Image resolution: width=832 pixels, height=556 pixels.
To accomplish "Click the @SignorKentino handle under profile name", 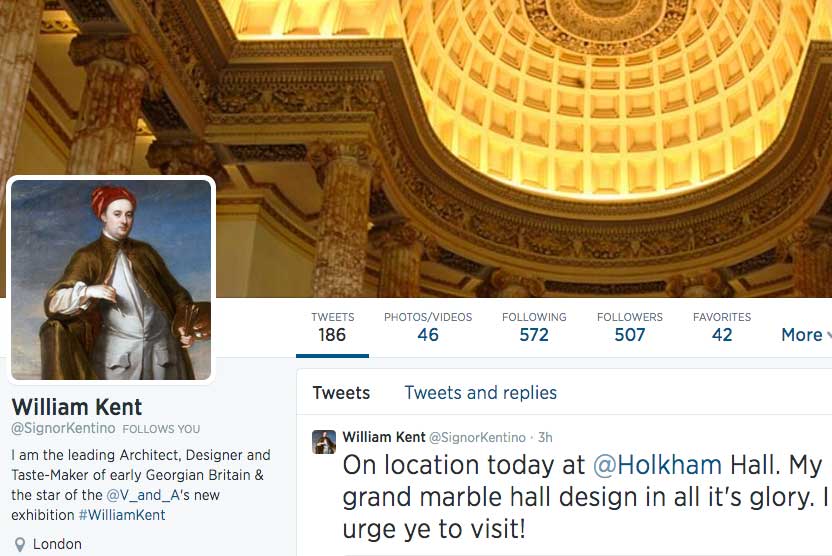I will (x=63, y=429).
